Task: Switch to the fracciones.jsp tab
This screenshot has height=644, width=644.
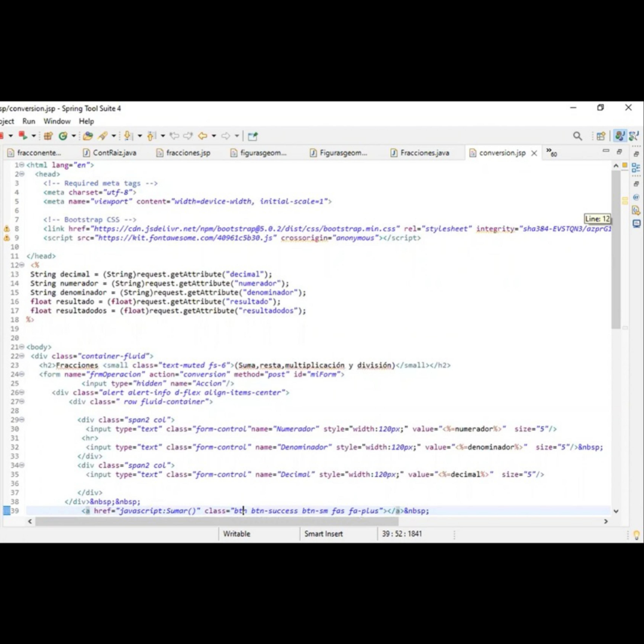Action: pos(184,153)
